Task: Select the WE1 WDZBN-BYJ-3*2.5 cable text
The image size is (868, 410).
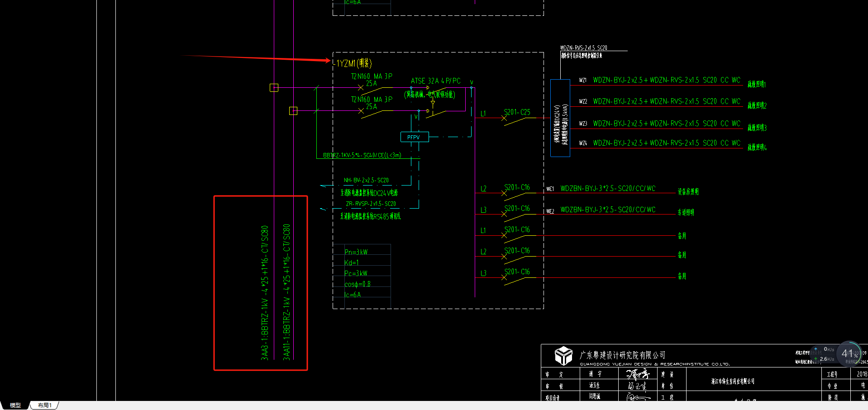Action: click(x=608, y=188)
